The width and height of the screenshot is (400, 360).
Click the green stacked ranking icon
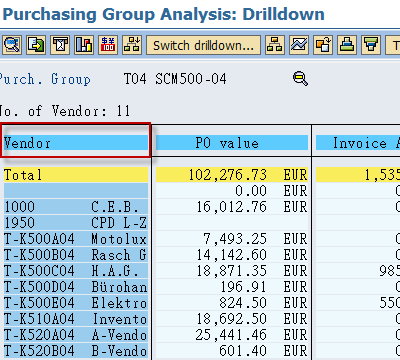point(347,45)
